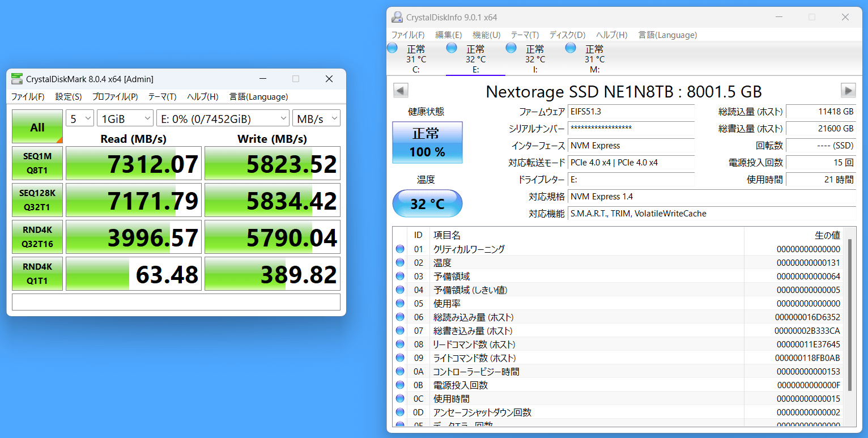Click the CrystalDiskInfo title bar app icon
This screenshot has height=438, width=868.
398,18
